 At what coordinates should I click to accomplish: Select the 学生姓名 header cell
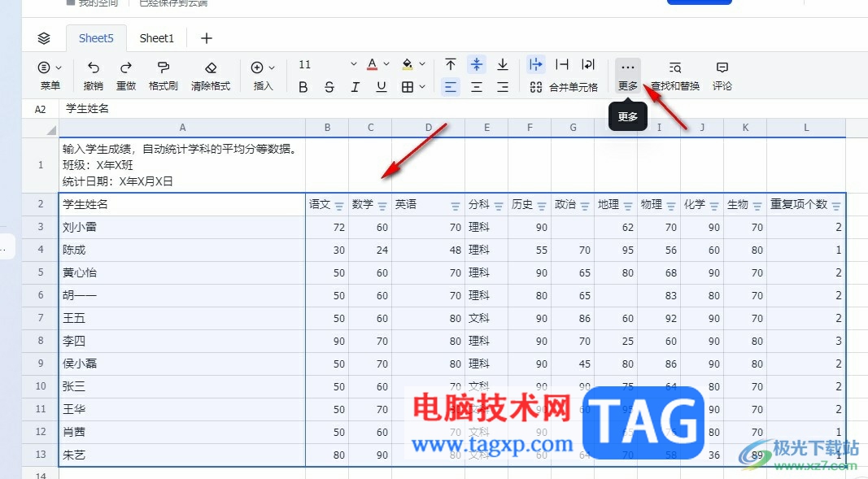tap(182, 205)
